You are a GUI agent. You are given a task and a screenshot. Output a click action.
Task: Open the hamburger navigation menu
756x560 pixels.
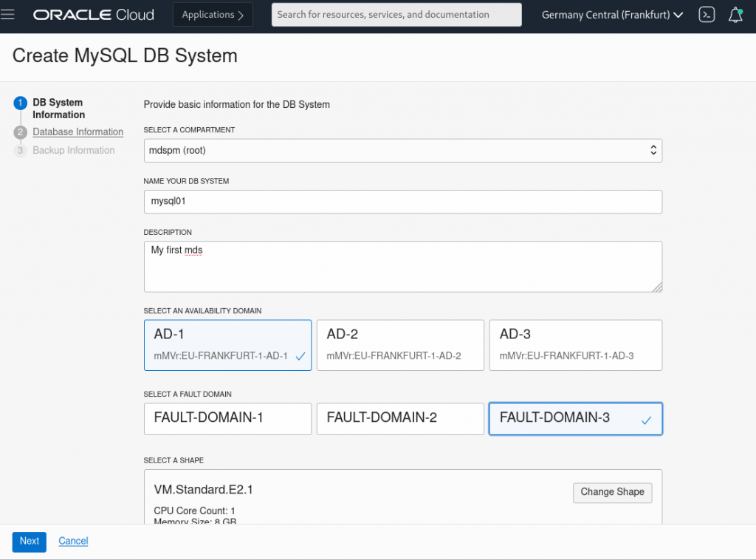7,15
